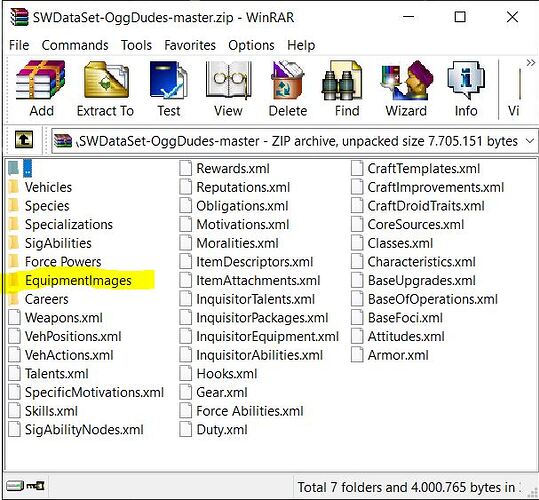
Task: Select Armor.xml file
Action: click(390, 355)
